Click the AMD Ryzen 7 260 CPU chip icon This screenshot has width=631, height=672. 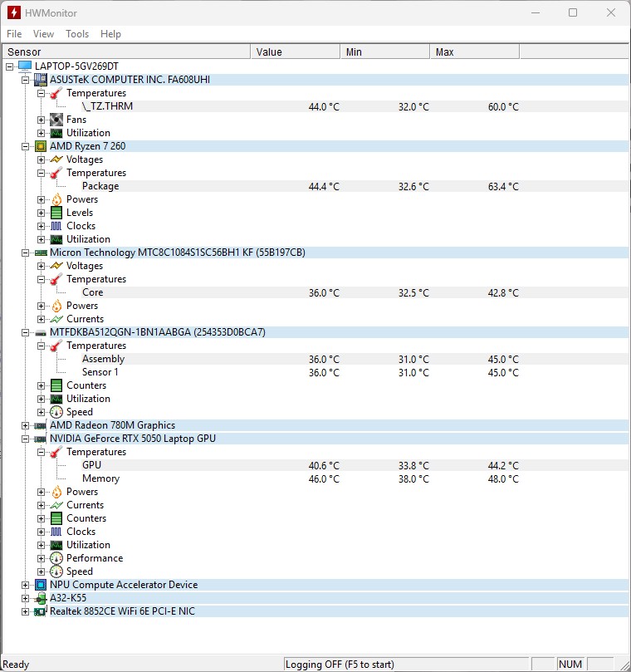40,146
